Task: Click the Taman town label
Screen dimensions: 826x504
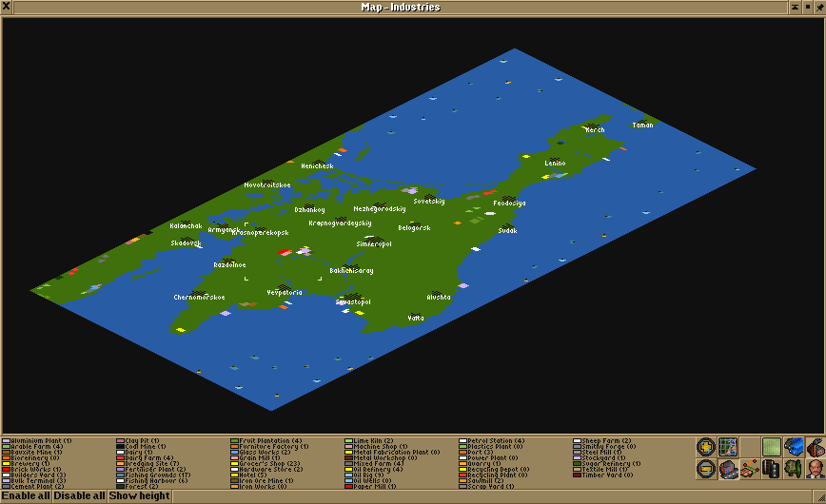Action: [x=642, y=125]
